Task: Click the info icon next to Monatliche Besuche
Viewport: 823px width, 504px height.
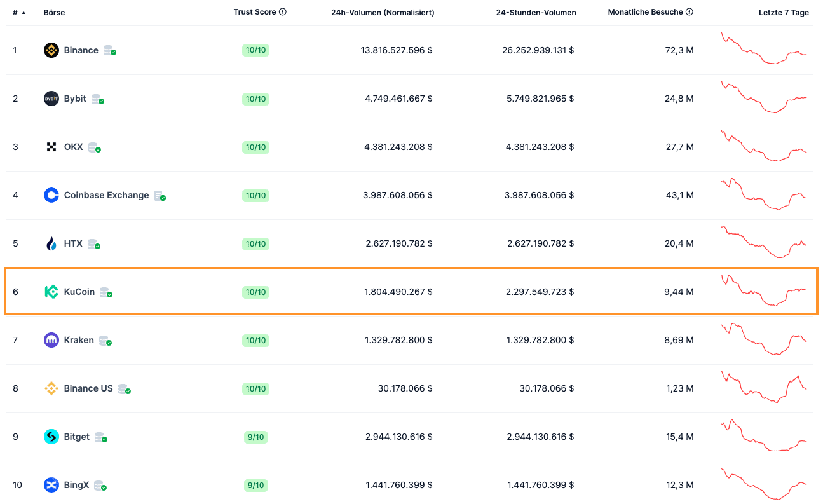Action: [690, 12]
